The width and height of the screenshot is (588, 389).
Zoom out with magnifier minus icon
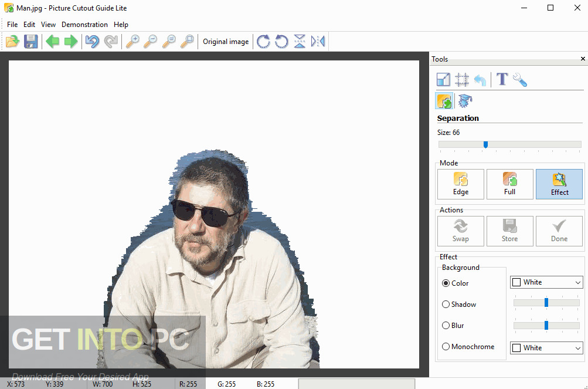[151, 41]
